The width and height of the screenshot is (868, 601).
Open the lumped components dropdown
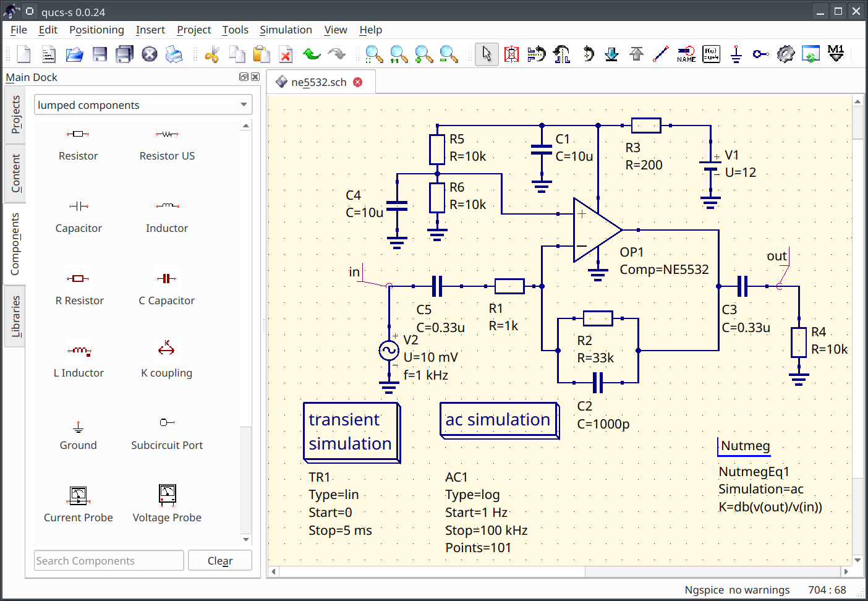pyautogui.click(x=143, y=105)
